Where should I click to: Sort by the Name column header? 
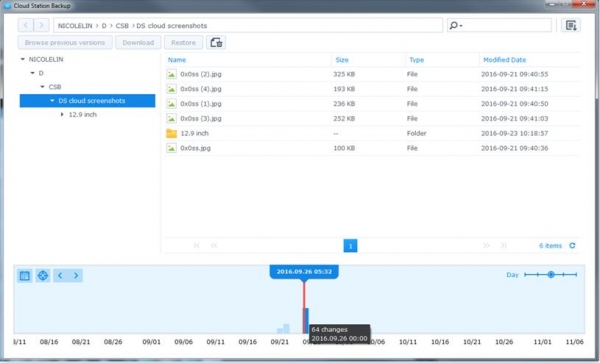(177, 60)
